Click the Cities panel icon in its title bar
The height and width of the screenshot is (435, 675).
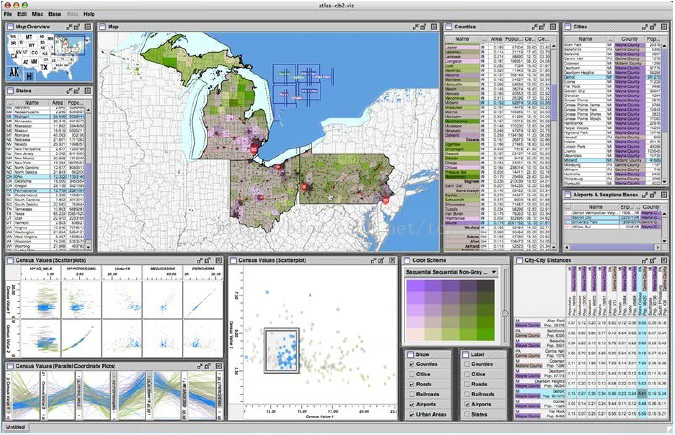[568, 26]
